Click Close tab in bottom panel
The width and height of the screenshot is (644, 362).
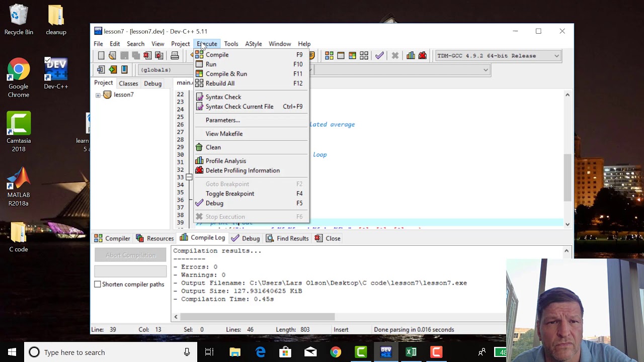tap(328, 238)
